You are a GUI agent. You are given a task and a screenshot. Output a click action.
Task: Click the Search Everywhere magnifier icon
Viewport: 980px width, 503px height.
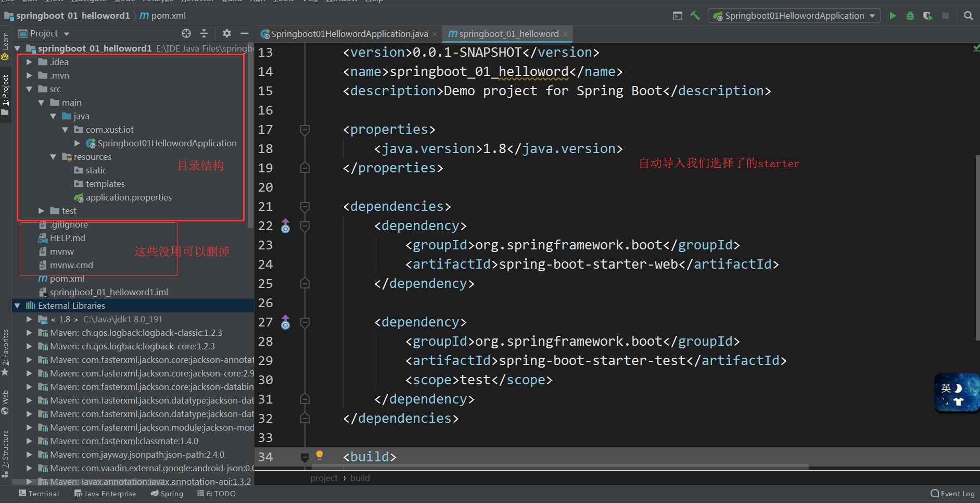[x=968, y=16]
